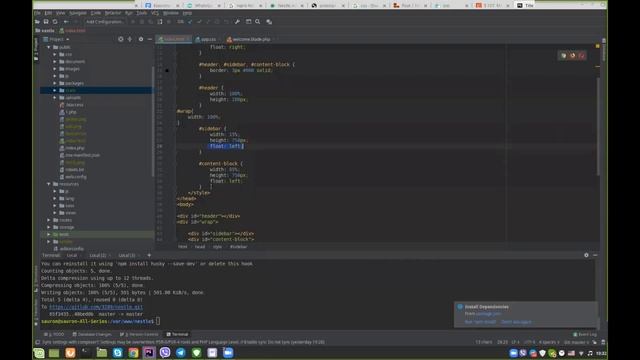Open Viber from the taskbar

[165, 353]
